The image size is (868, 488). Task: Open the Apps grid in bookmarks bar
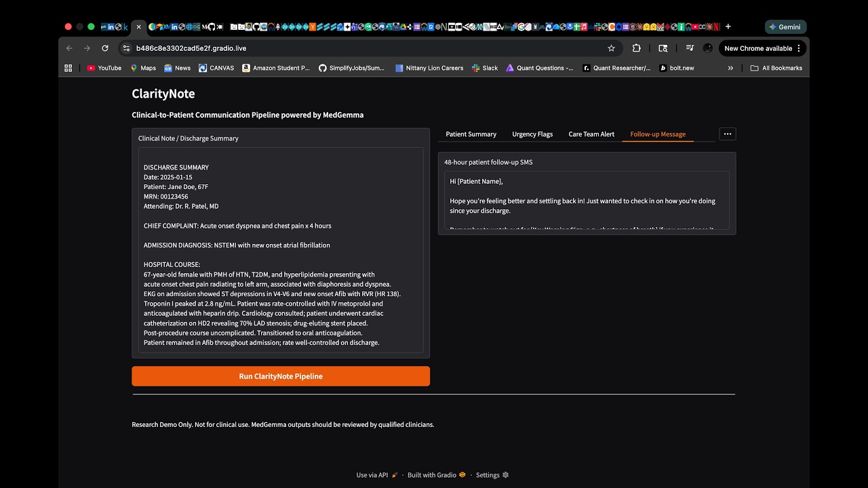(68, 68)
